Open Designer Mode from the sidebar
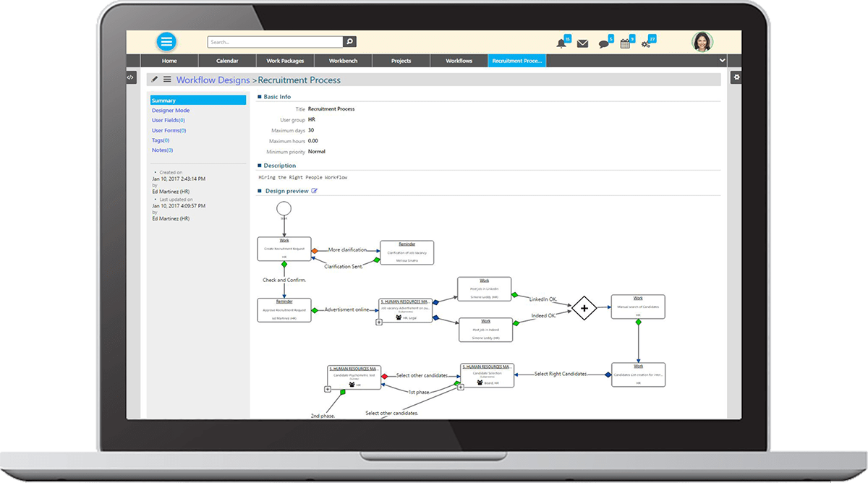 171,110
